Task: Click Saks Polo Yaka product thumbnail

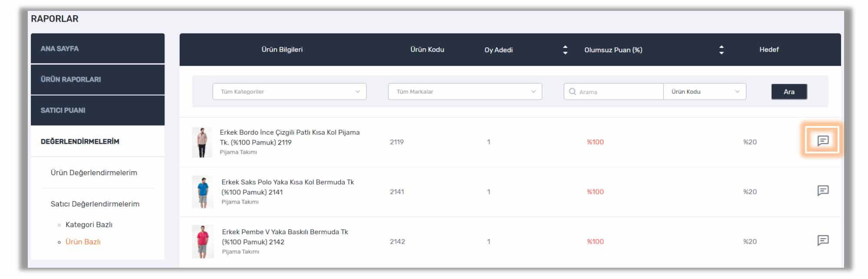Action: (203, 192)
